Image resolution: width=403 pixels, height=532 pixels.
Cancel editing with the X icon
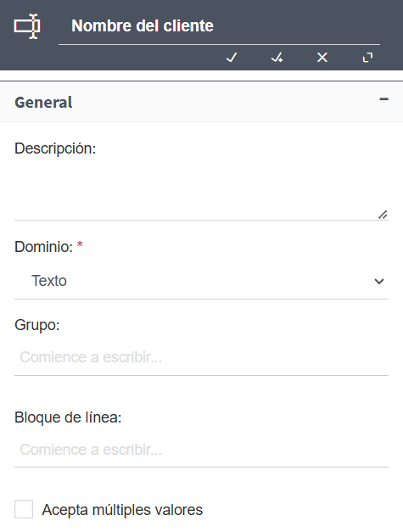322,58
